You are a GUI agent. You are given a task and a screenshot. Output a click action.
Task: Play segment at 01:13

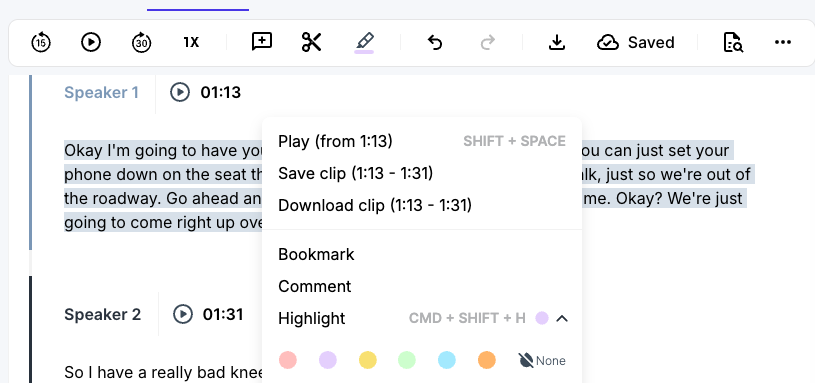pyautogui.click(x=180, y=93)
